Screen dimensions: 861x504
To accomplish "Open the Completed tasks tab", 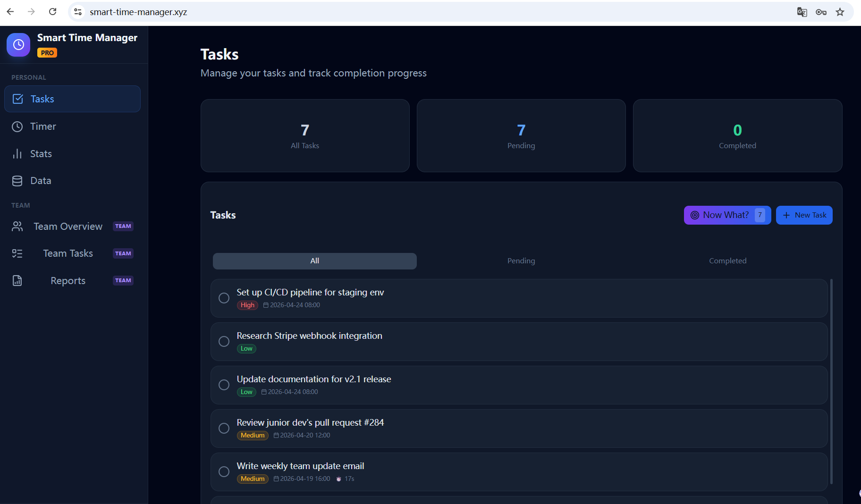I will 727,260.
